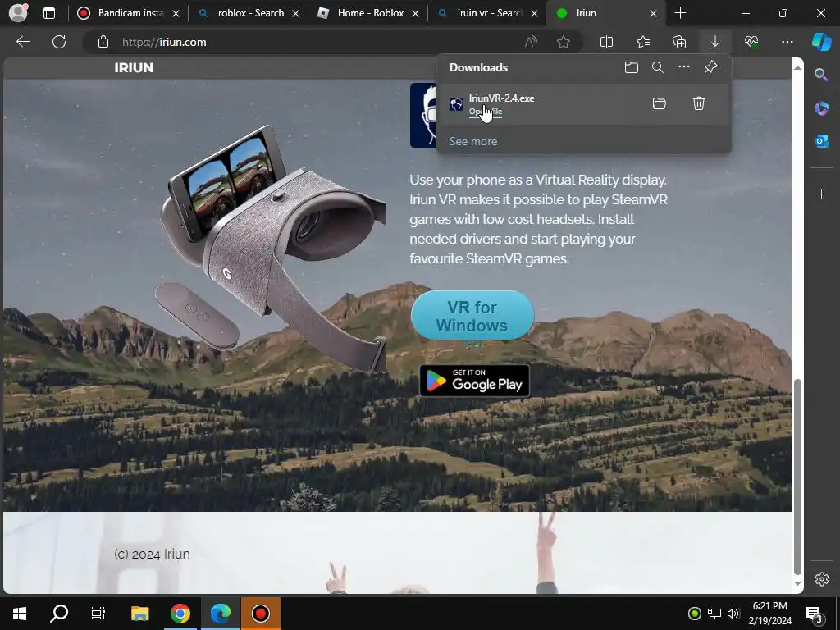Click See more in Downloads
The height and width of the screenshot is (630, 840).
coord(473,141)
